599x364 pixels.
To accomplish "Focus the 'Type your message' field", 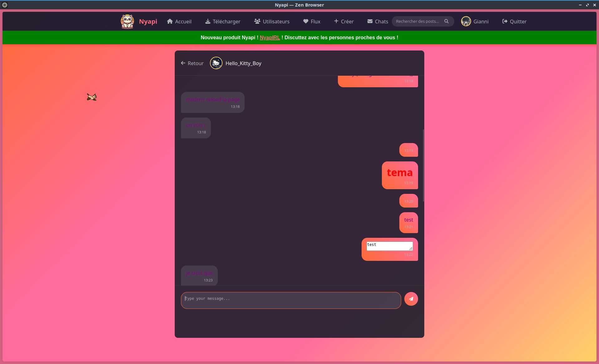I will [291, 300].
